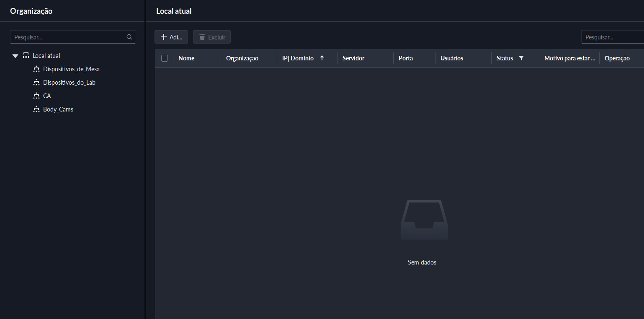Click the Body_Cams node icon
644x319 pixels.
point(36,109)
